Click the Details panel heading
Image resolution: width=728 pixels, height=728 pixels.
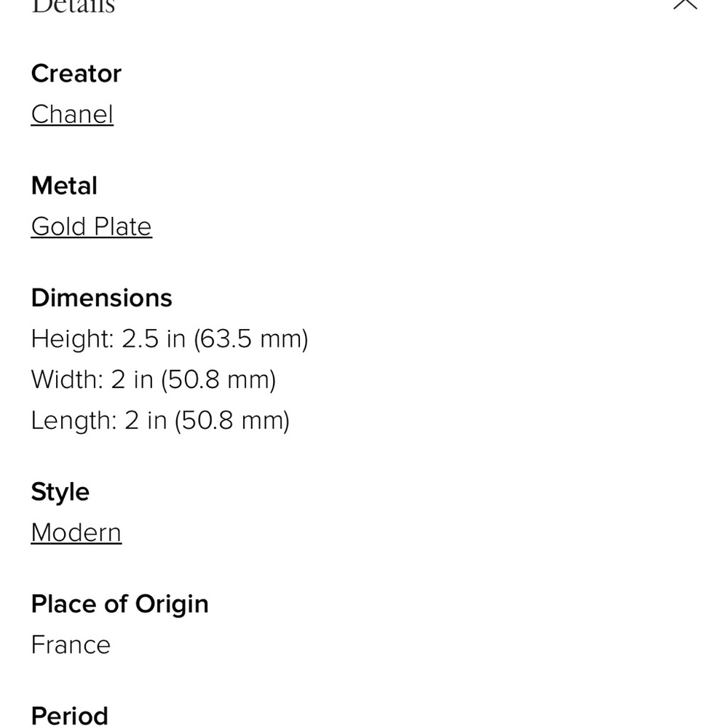tap(73, 6)
